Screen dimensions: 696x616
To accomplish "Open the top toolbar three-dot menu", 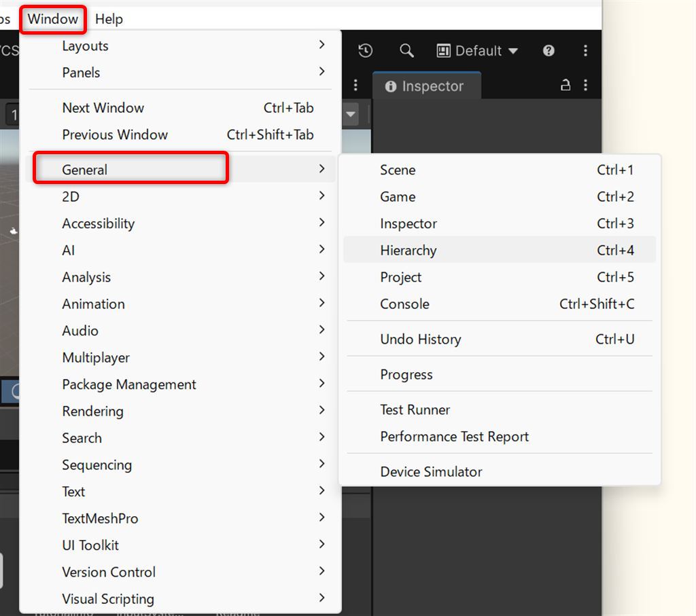I will (x=585, y=51).
